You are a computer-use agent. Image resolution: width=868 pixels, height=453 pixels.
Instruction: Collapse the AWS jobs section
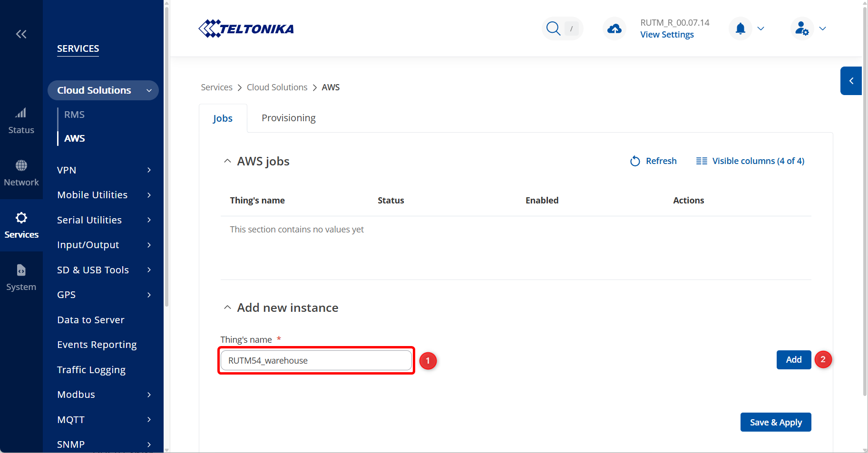tap(228, 161)
